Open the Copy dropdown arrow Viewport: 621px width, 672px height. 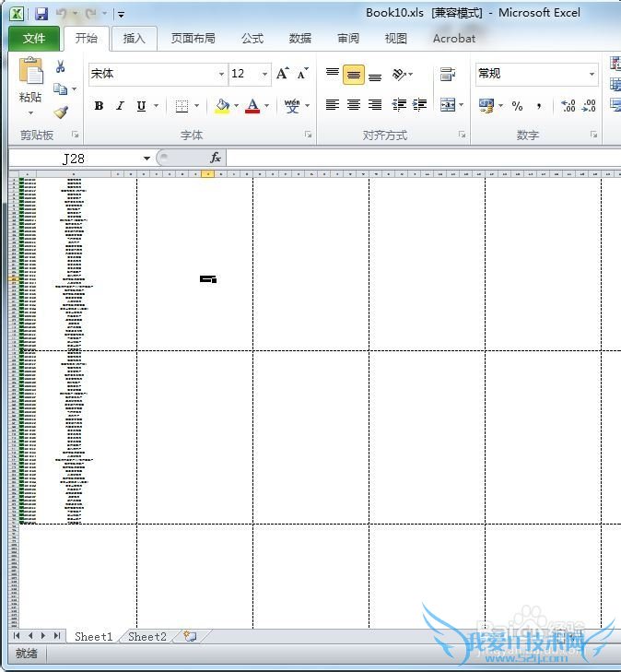tap(74, 89)
